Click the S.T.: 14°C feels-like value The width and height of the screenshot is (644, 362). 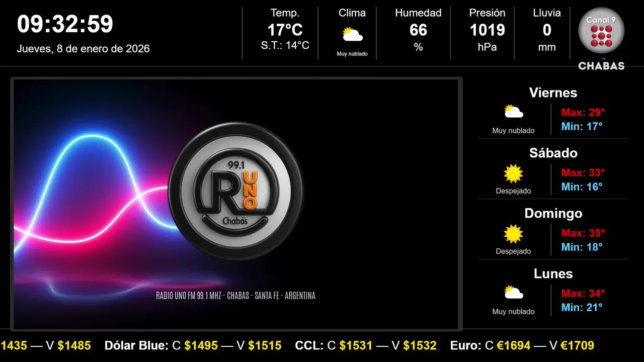[x=285, y=45]
